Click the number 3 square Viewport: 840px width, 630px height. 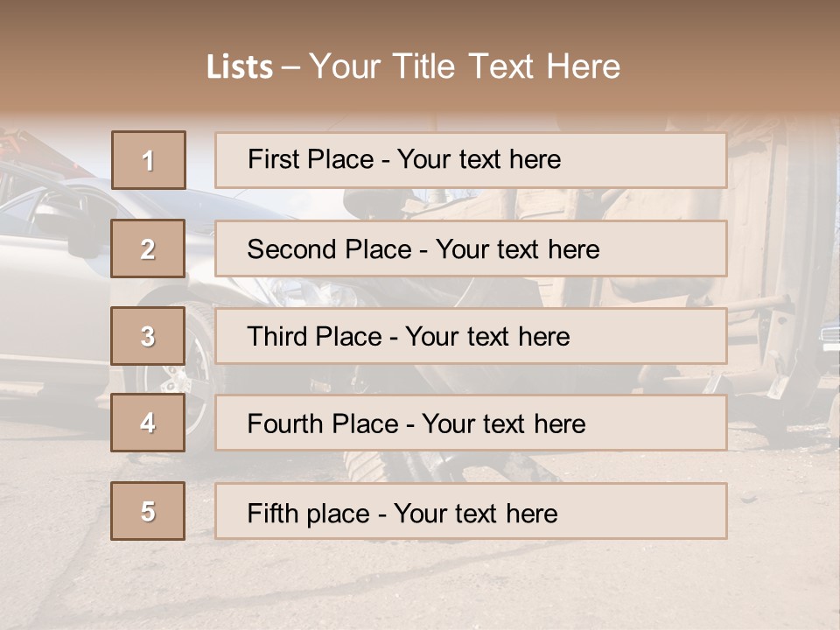[148, 336]
